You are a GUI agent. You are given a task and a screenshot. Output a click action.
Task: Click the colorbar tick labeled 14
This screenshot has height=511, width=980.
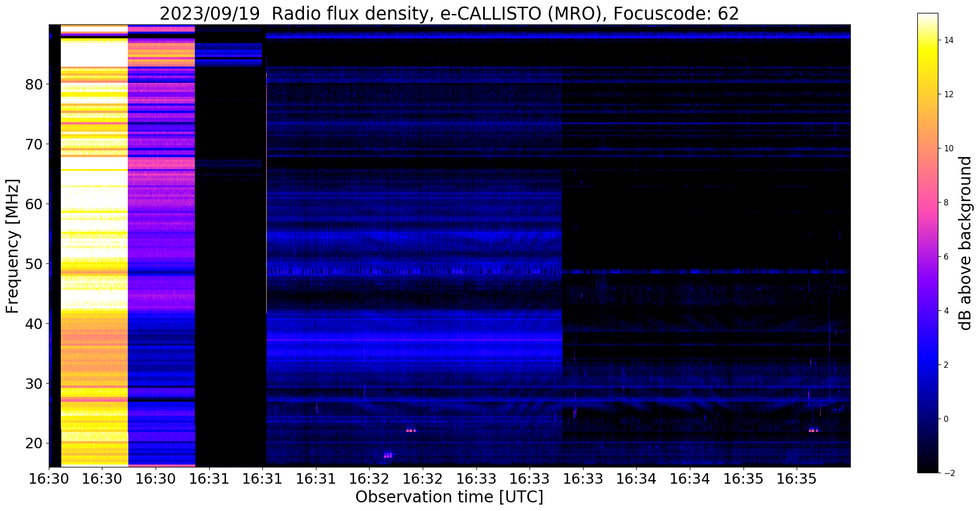point(948,40)
